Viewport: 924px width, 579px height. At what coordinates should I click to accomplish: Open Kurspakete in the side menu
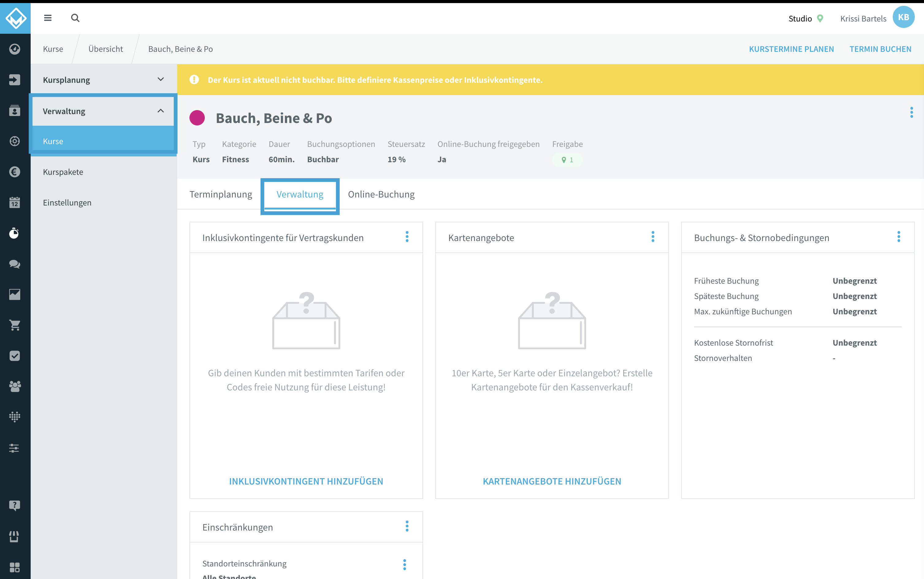(x=103, y=172)
